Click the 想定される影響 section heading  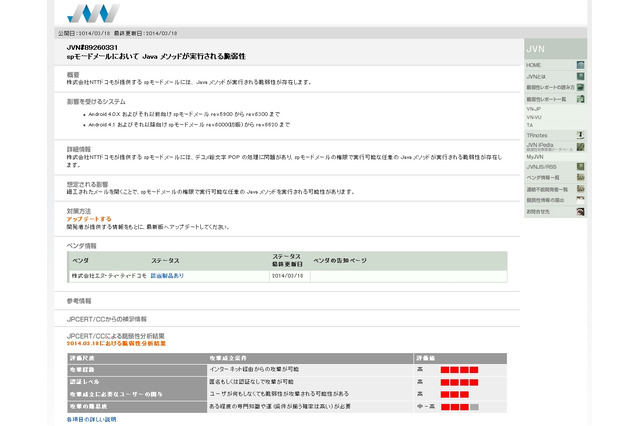pyautogui.click(x=87, y=184)
